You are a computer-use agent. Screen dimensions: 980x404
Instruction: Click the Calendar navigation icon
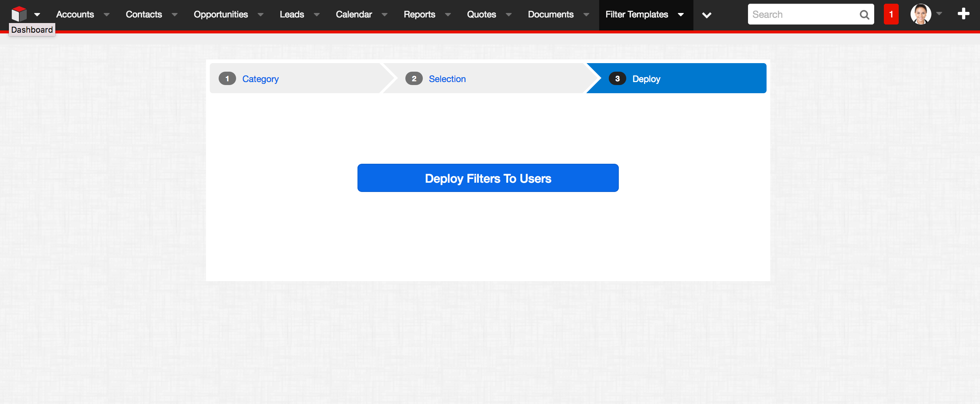point(354,14)
